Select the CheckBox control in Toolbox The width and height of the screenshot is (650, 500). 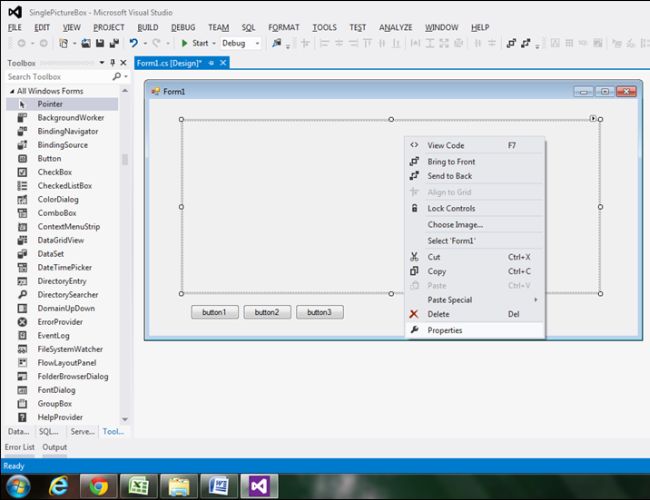pos(54,172)
